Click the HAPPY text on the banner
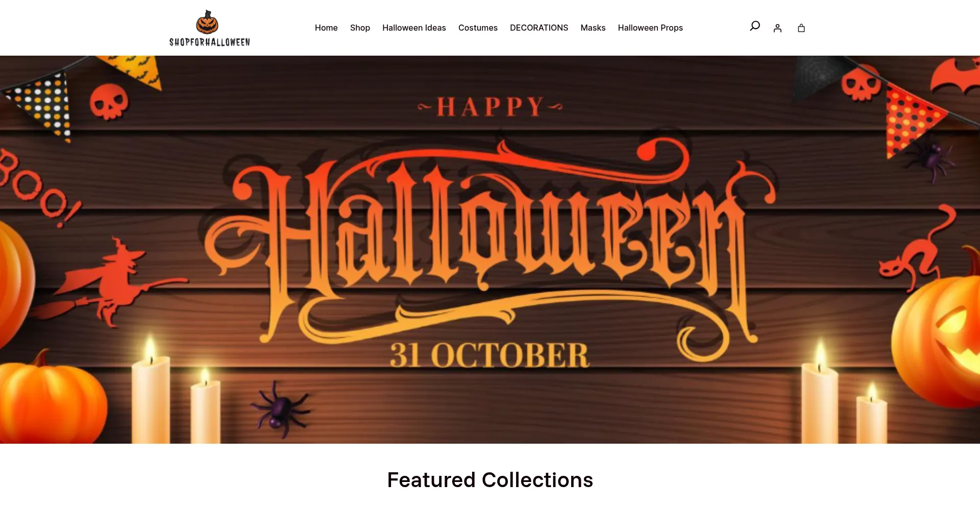The width and height of the screenshot is (980, 507). 490,107
